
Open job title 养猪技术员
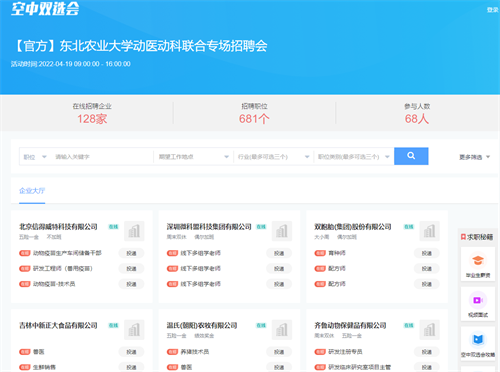point(195,352)
